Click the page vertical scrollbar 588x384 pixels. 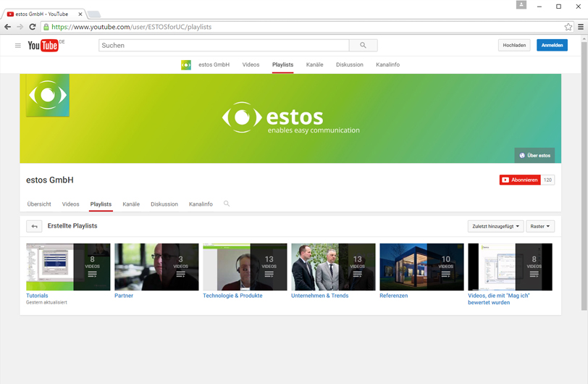coord(584,175)
